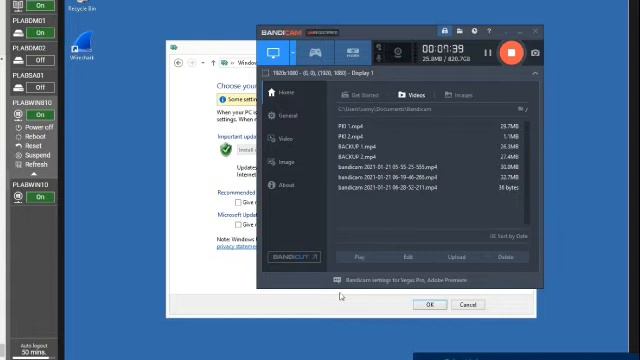The height and width of the screenshot is (360, 640).
Task: Select Screen Recording mode in Bandicam
Action: [x=273, y=53]
